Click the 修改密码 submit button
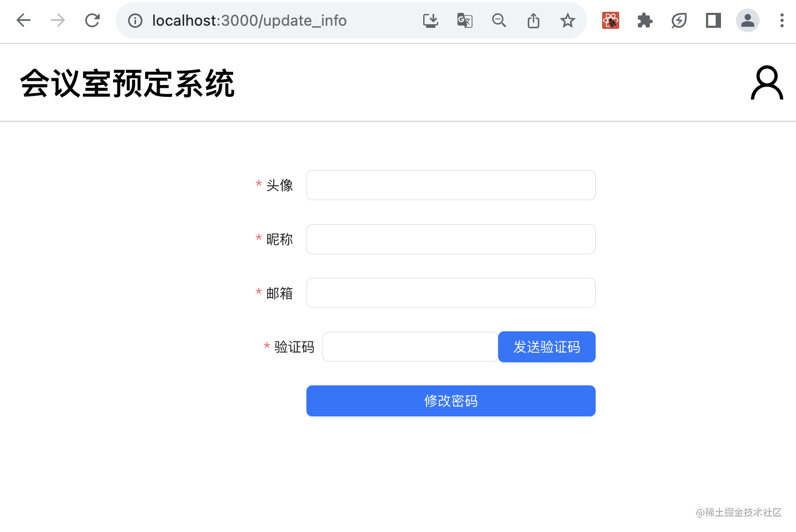 pos(451,401)
